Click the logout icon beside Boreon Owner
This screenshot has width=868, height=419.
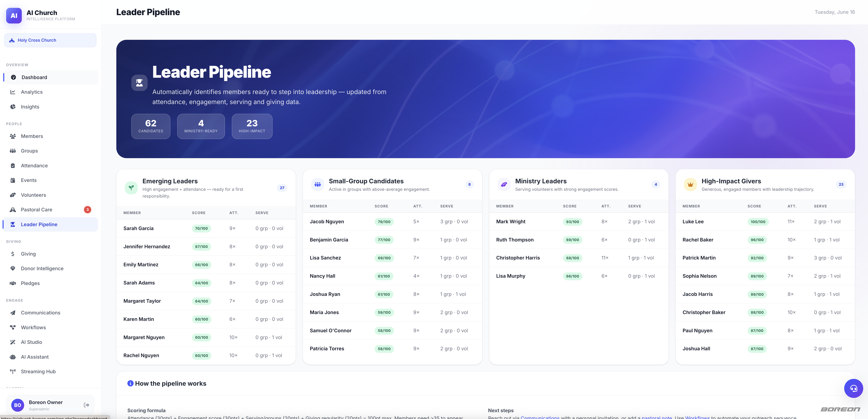point(86,405)
